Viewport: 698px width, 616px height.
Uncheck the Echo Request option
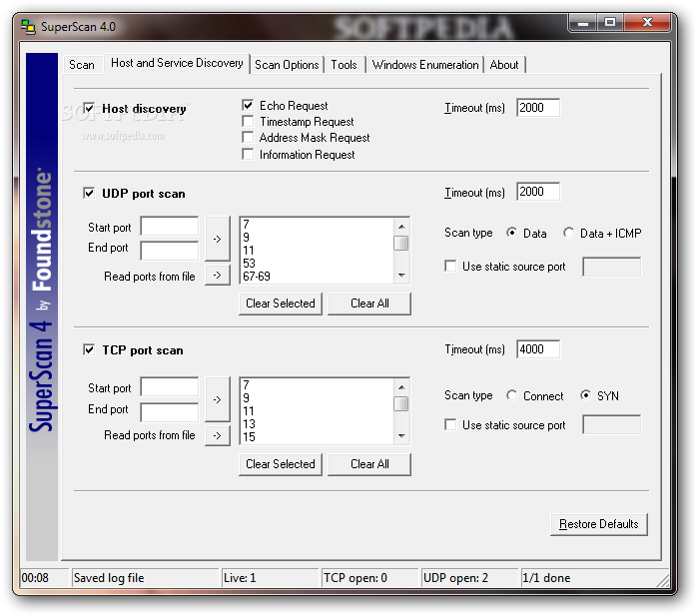(x=248, y=106)
